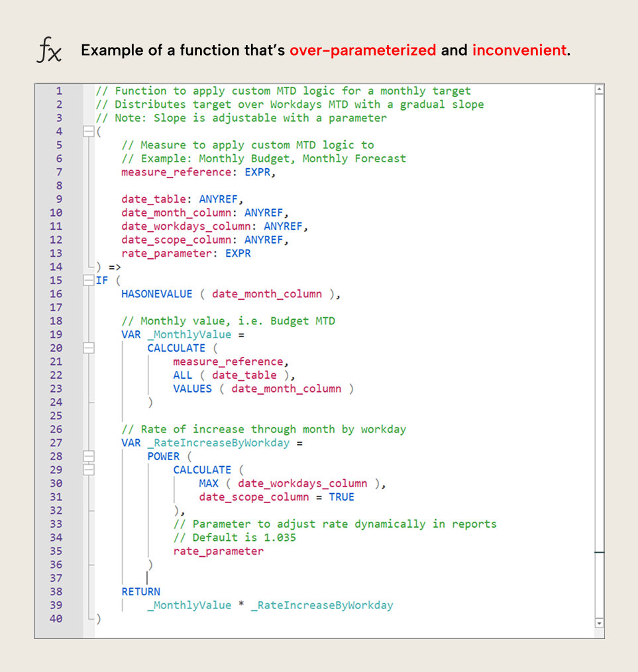
Task: Collapse the IF block fold marker on line 15
Action: point(89,280)
